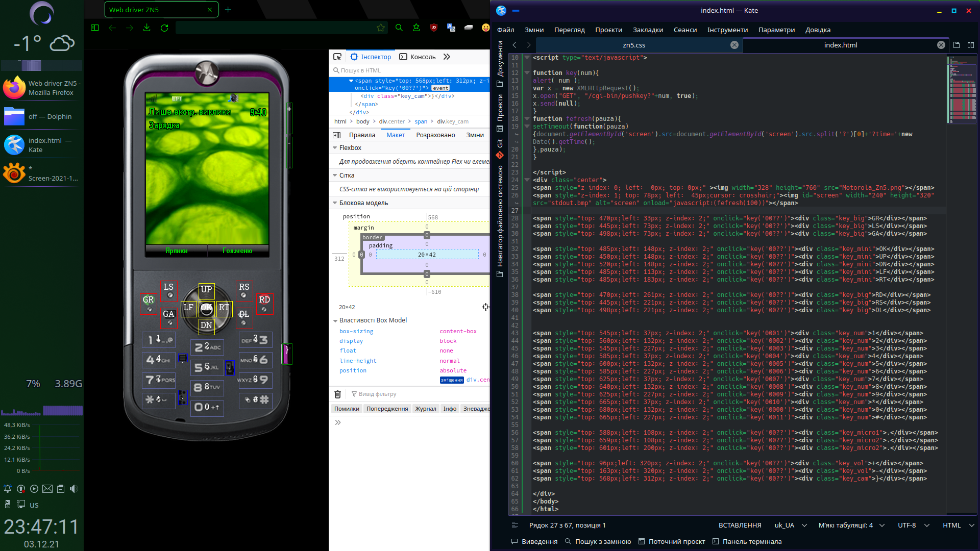Open the translate extension icon
Screen dimensions: 980x551
(451, 28)
